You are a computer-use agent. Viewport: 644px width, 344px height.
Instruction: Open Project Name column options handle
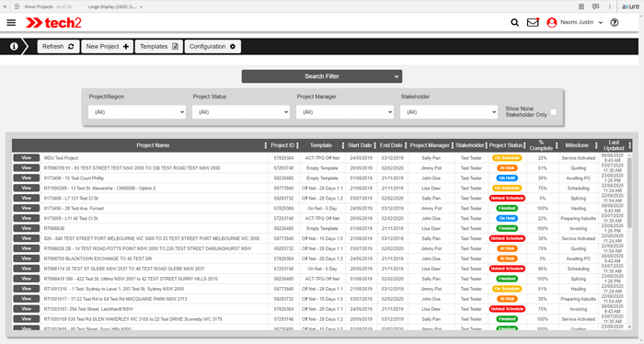pyautogui.click(x=265, y=145)
